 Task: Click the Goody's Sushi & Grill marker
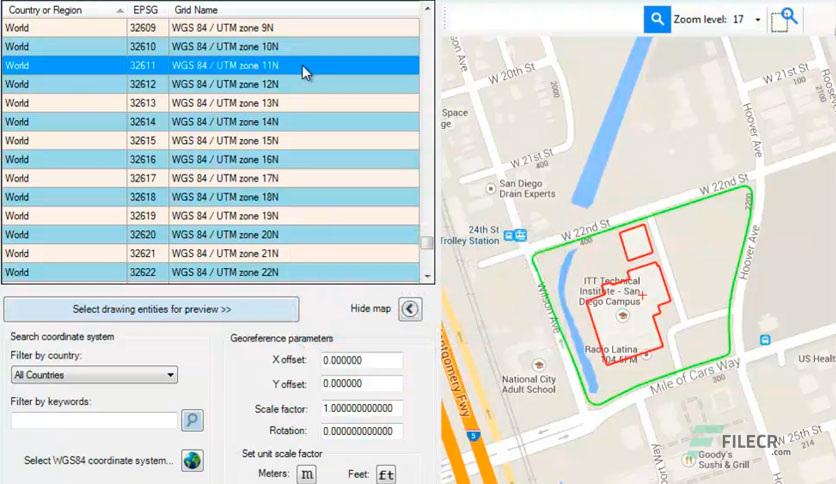(690, 459)
